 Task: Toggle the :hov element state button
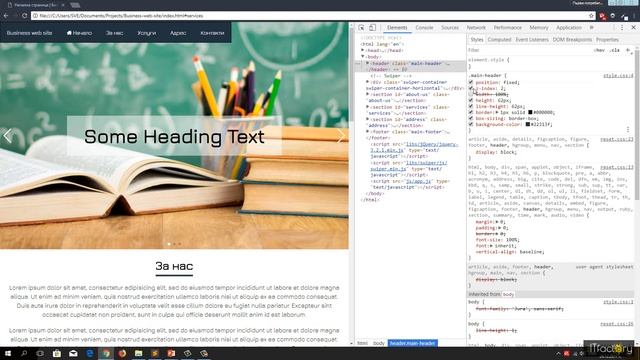tap(599, 50)
